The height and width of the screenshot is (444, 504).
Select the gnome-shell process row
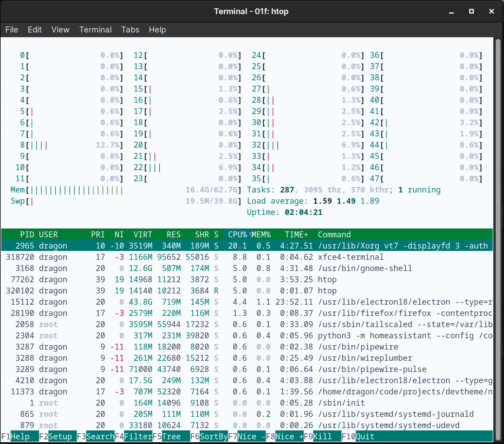[247, 268]
